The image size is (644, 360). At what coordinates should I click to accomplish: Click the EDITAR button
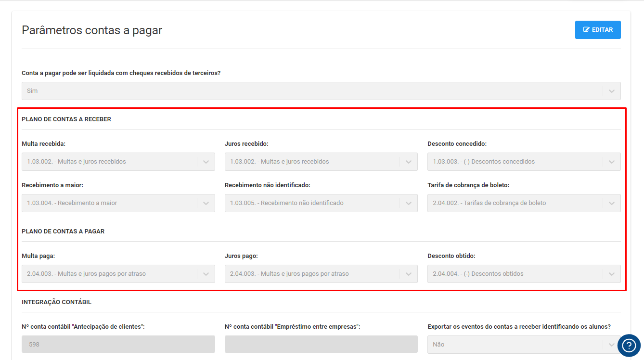[x=598, y=30]
